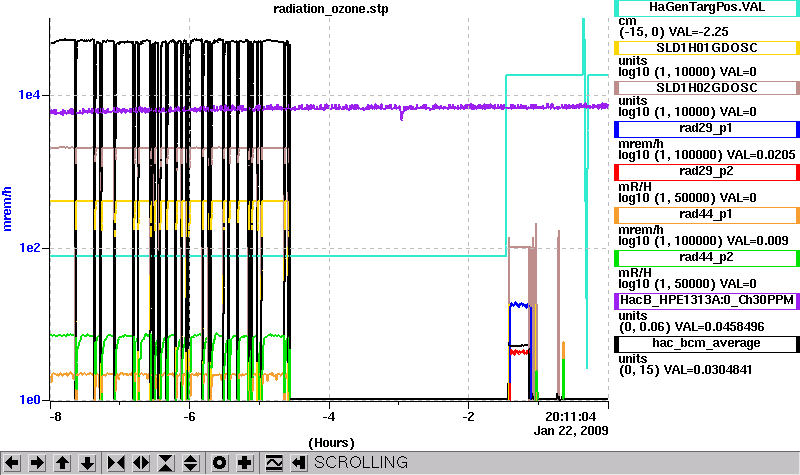Click the auto-scale circle icon
The width and height of the screenshot is (800, 475).
[219, 463]
